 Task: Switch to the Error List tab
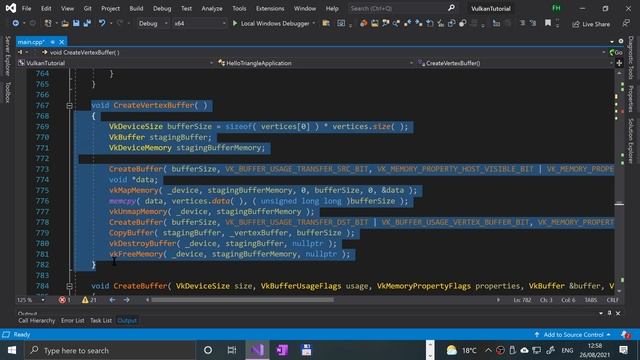tap(72, 321)
